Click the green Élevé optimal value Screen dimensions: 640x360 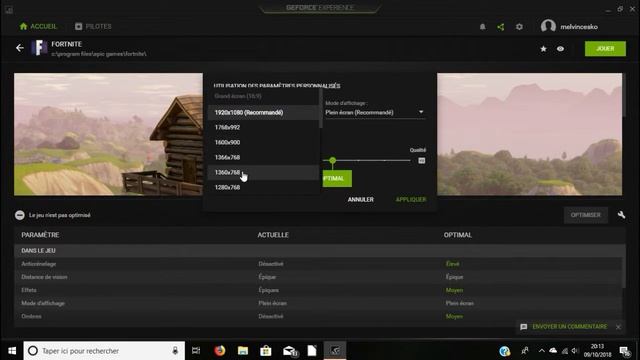(x=452, y=264)
